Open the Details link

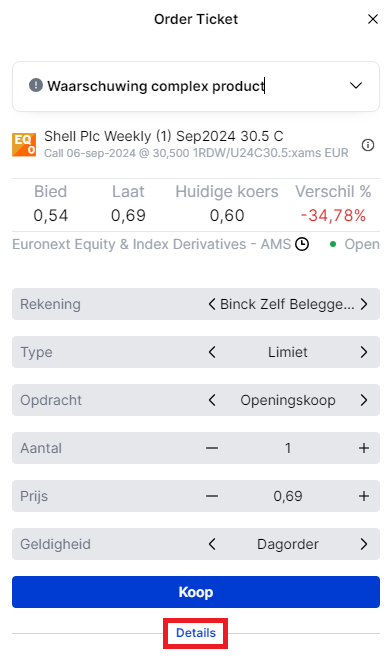pos(196,633)
